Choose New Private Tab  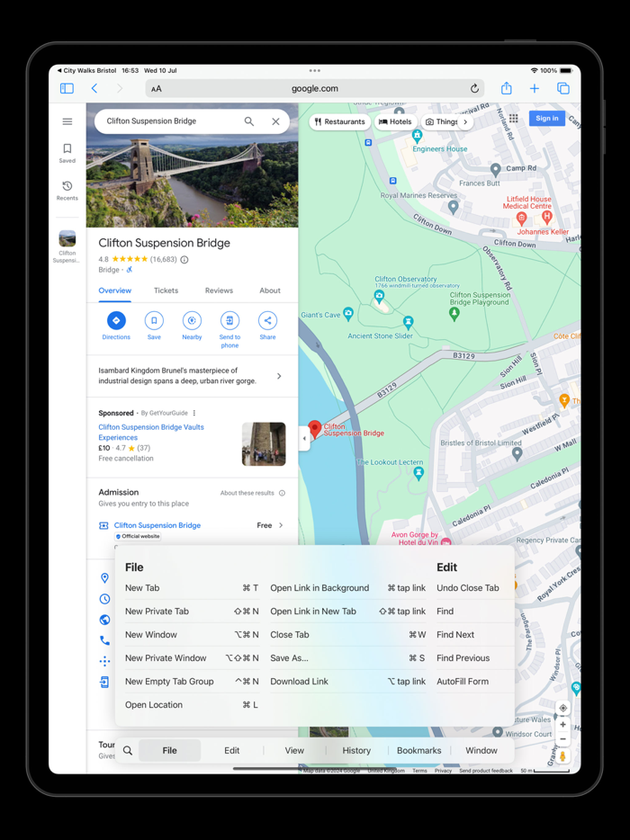tap(192, 612)
